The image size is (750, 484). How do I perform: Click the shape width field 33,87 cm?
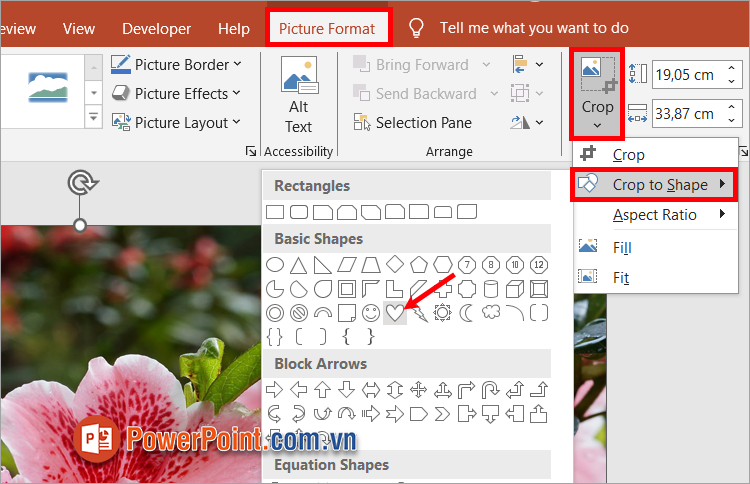pyautogui.click(x=686, y=114)
